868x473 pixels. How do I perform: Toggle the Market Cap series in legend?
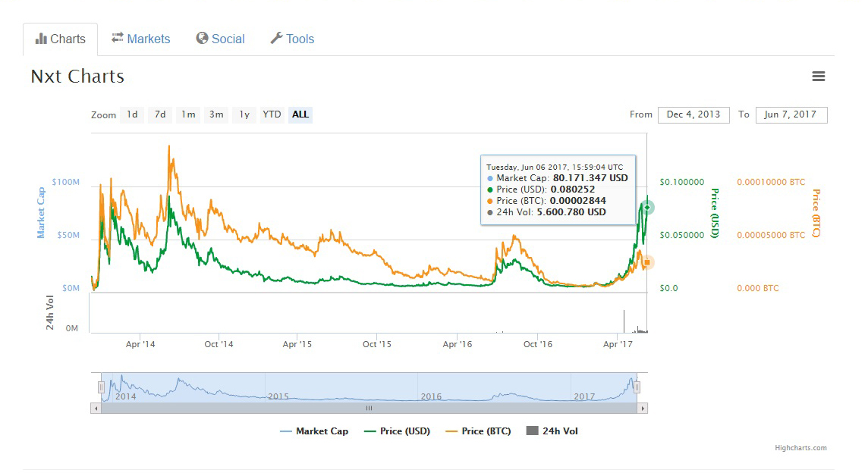coord(314,431)
